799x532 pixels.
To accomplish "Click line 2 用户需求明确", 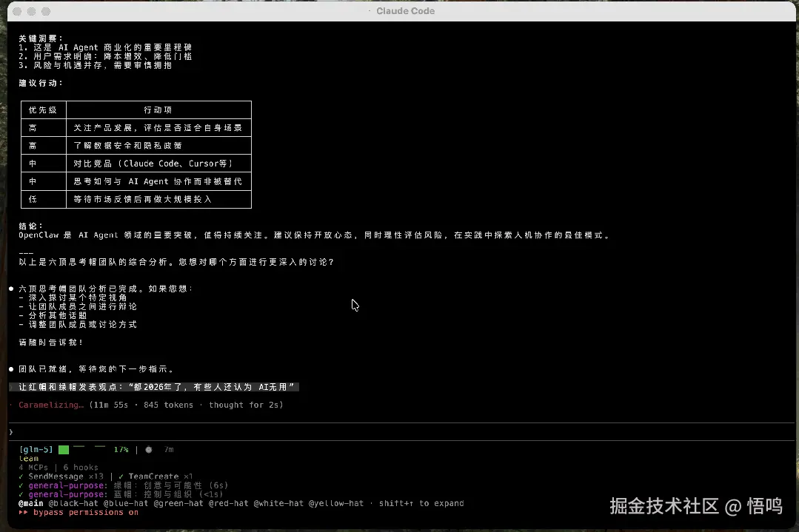I will (x=105, y=56).
